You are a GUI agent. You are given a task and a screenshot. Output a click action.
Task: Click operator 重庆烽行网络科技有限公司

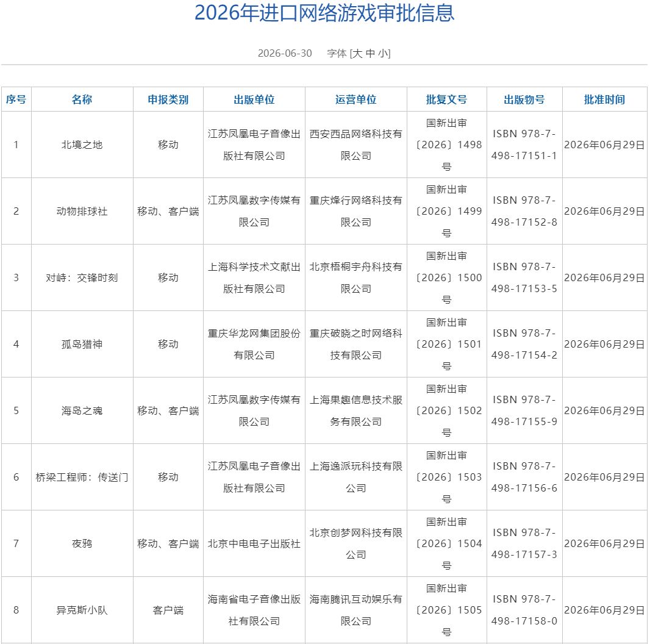356,212
